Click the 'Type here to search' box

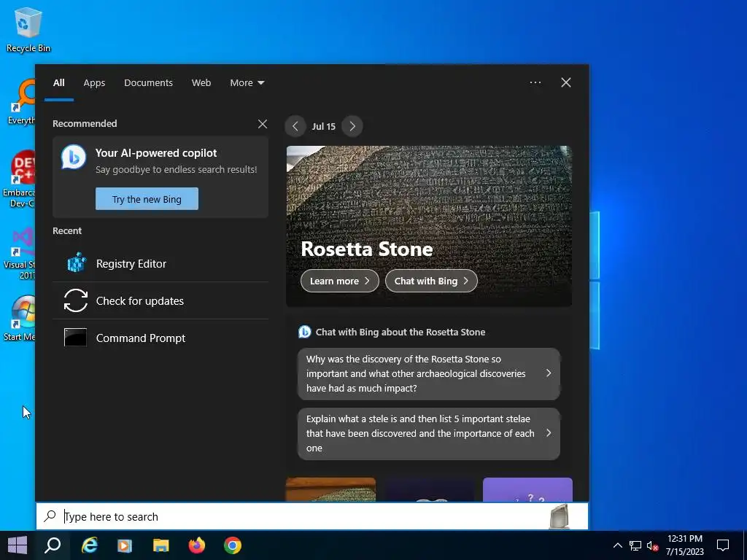coord(312,516)
